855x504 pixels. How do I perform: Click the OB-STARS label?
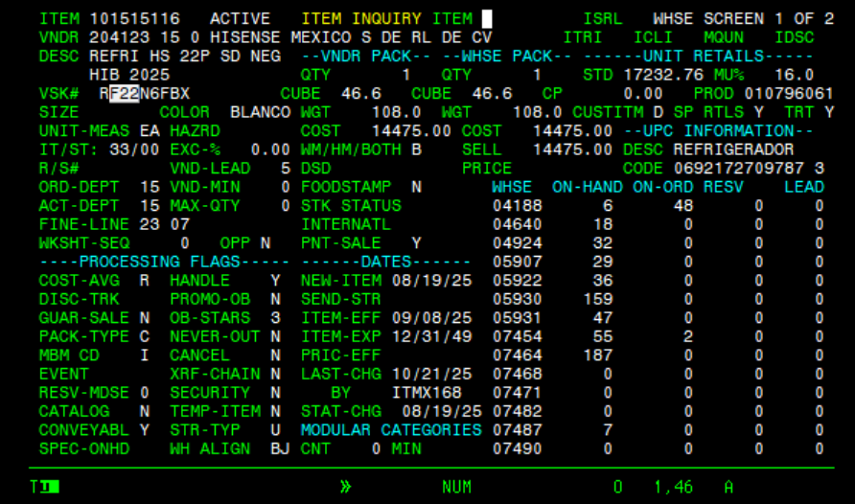coord(210,318)
